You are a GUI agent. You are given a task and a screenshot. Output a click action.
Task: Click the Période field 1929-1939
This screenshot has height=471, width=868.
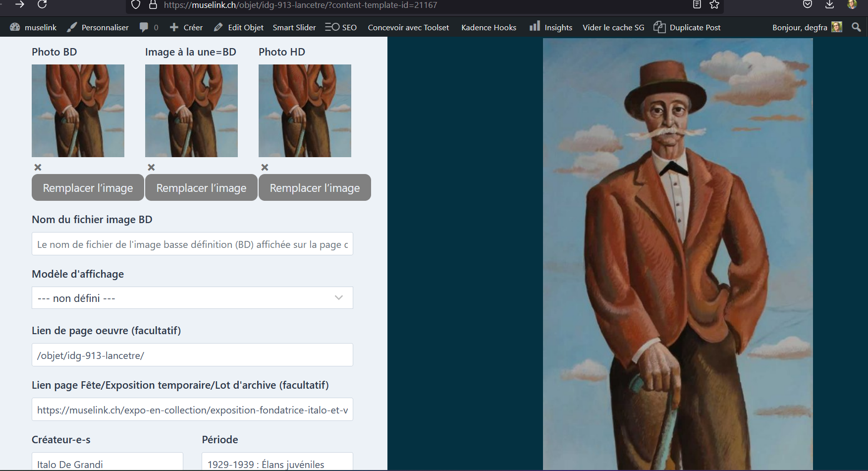pos(277,462)
